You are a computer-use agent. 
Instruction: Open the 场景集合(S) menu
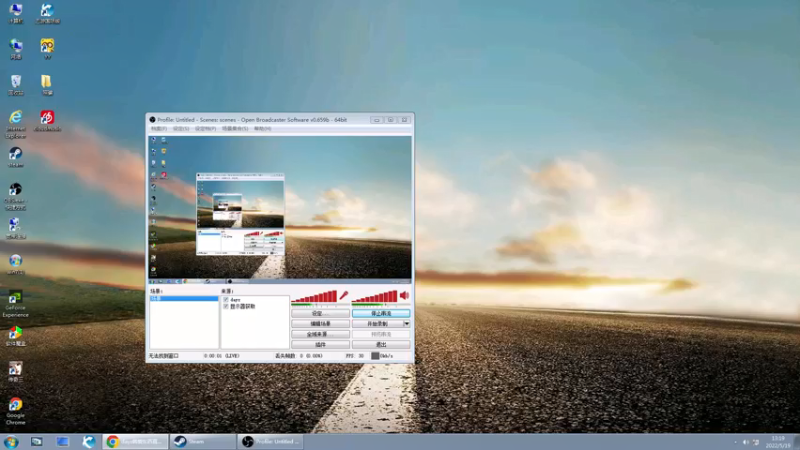point(235,129)
